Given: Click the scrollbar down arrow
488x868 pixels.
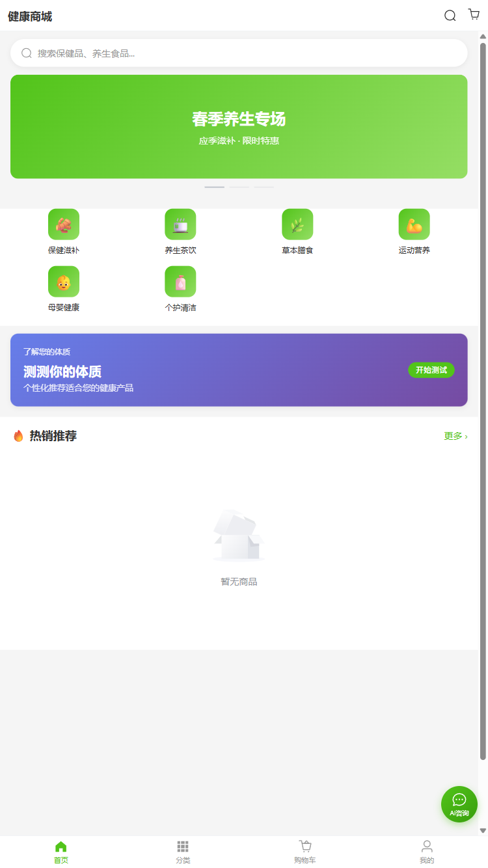Looking at the screenshot, I should point(483,830).
